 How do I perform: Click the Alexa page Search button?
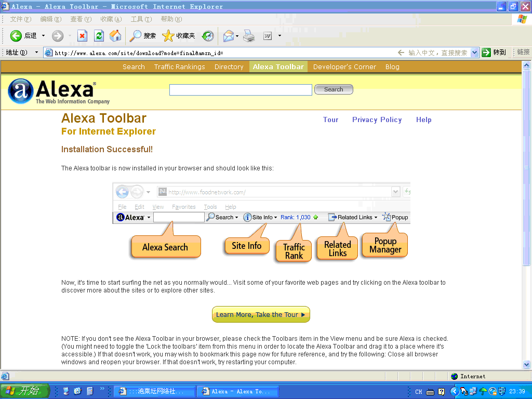334,89
